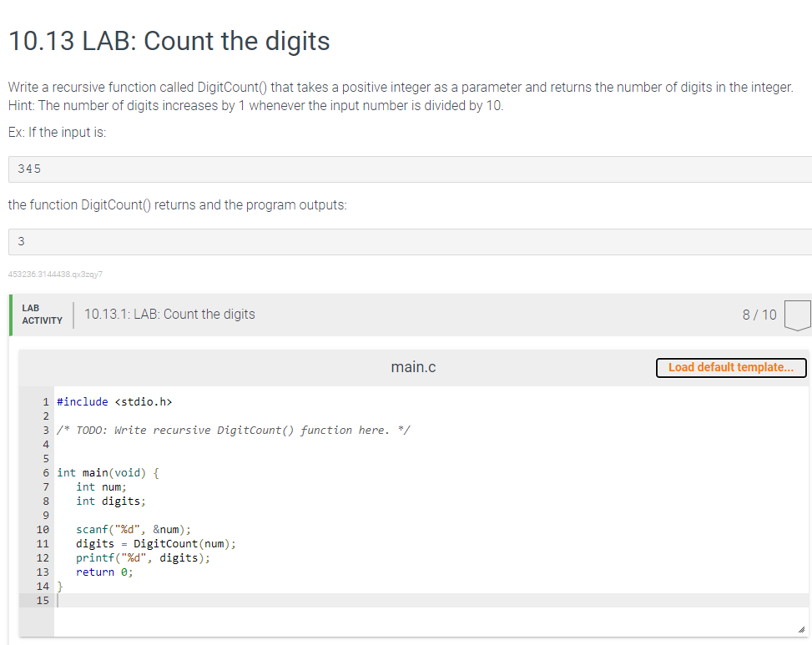Click the Load default template button

coord(731,367)
